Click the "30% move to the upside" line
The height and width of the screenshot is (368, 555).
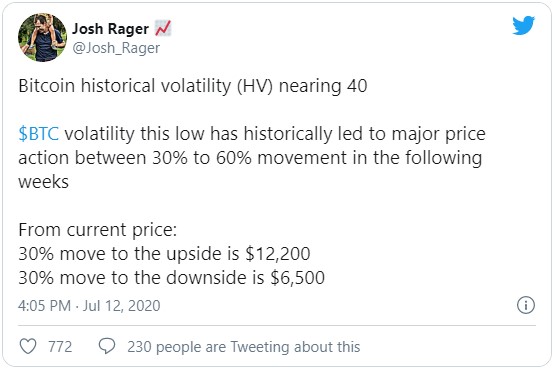coord(164,254)
